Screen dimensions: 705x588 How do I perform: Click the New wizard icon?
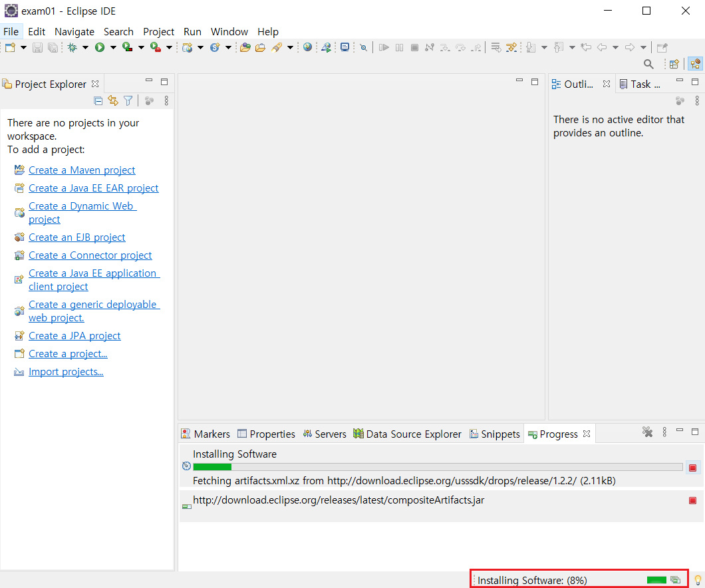click(x=10, y=47)
